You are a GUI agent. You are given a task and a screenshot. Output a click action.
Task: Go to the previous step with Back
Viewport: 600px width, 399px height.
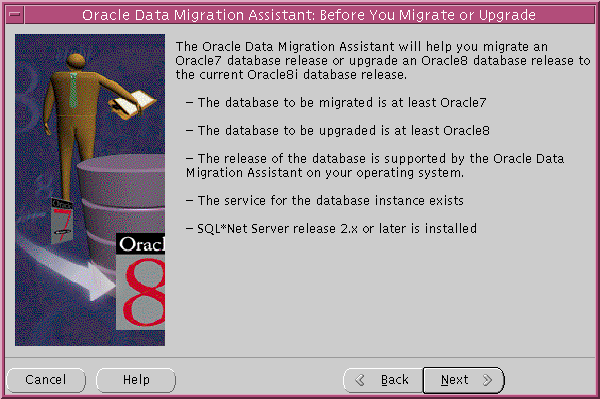[383, 380]
